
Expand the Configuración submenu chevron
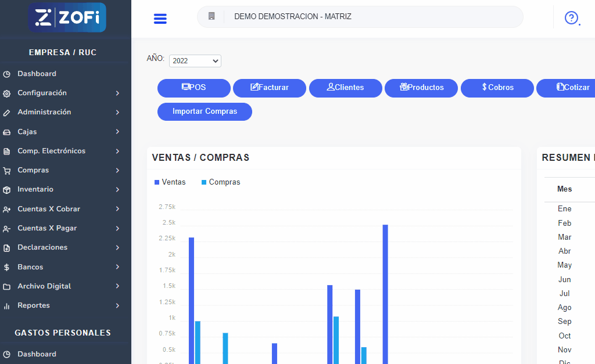[117, 93]
